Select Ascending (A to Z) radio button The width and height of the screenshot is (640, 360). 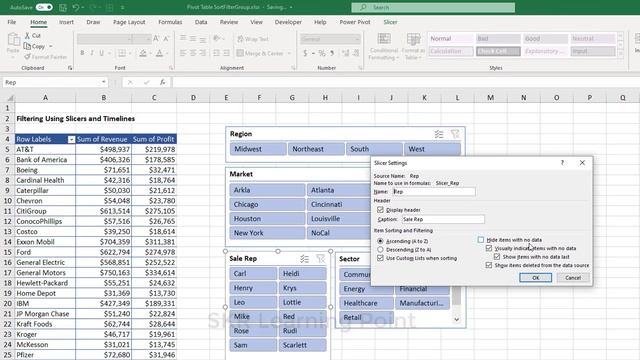380,241
